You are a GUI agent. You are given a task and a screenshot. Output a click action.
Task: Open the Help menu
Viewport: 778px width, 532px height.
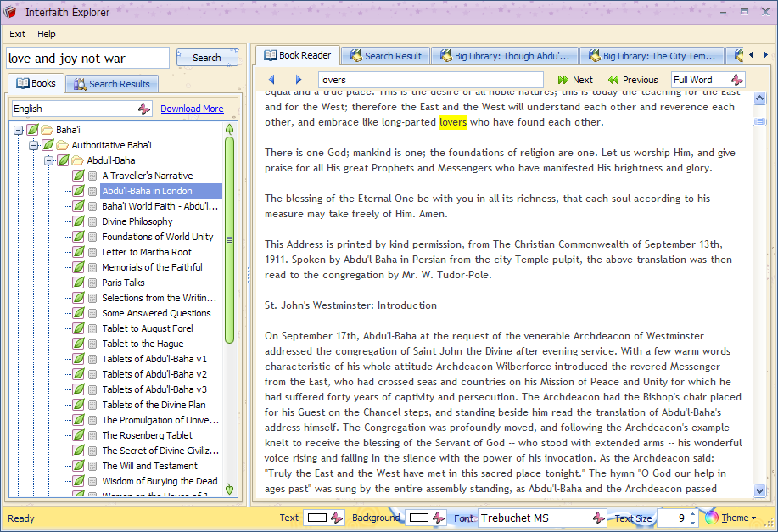[x=47, y=34]
